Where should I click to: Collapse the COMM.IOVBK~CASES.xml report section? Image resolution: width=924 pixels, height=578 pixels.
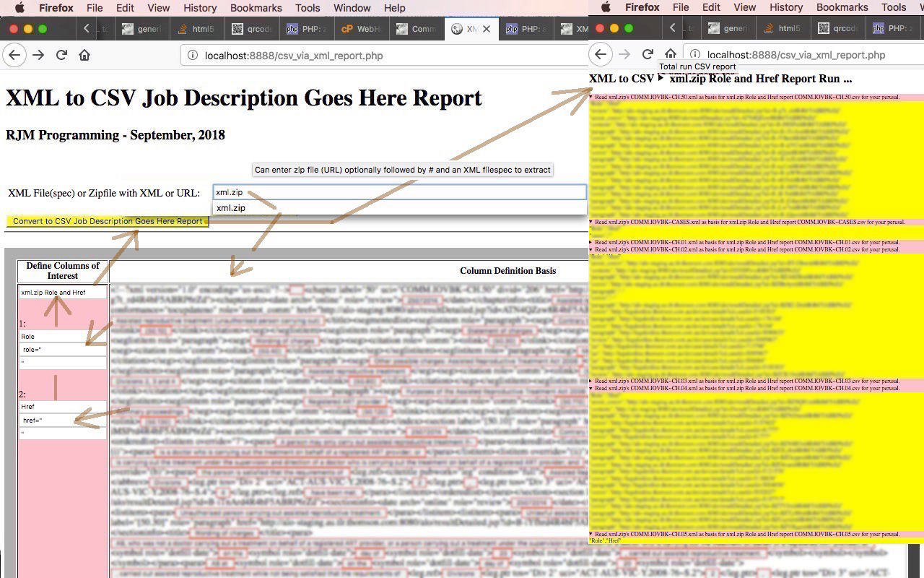pyautogui.click(x=591, y=223)
